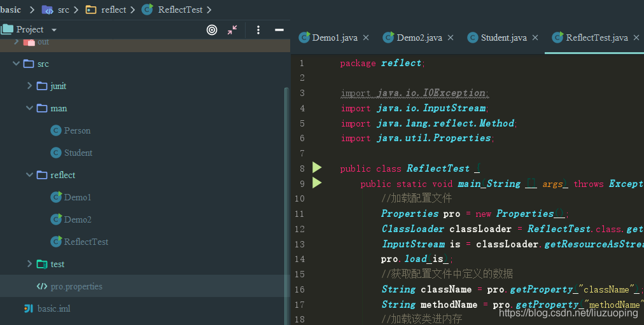Switch to the Demo2.java tab
The image size is (644, 325).
coord(419,38)
